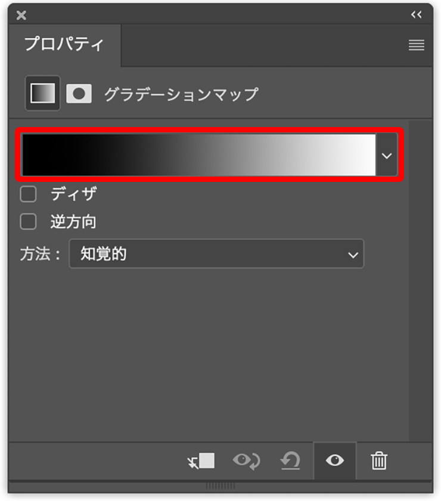Enable the 逆方向 checkbox
441x504 pixels.
click(29, 222)
